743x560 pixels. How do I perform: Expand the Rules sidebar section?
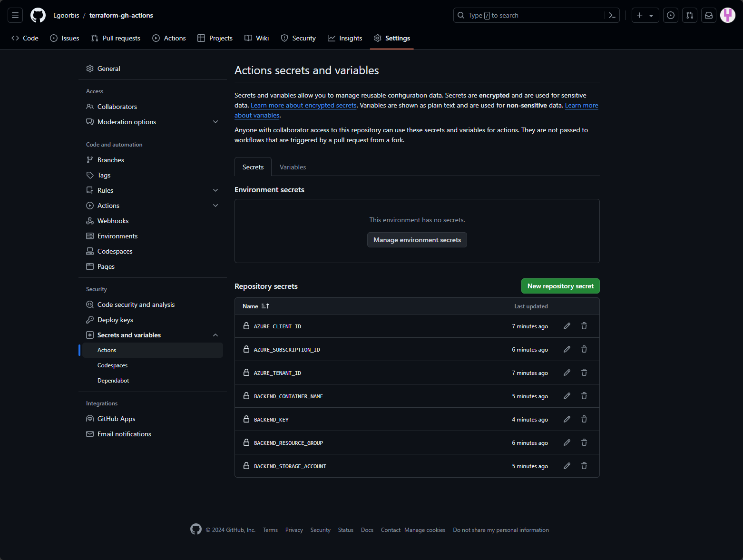click(x=215, y=190)
